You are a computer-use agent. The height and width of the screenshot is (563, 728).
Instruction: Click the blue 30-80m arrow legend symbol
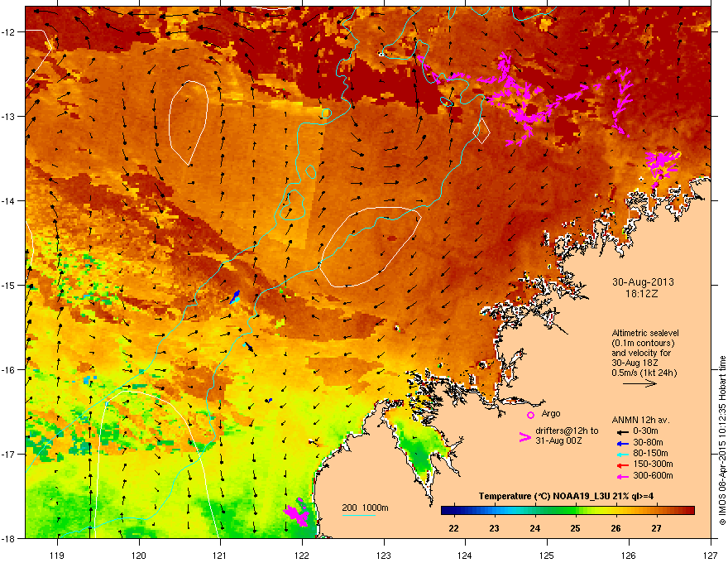click(622, 443)
